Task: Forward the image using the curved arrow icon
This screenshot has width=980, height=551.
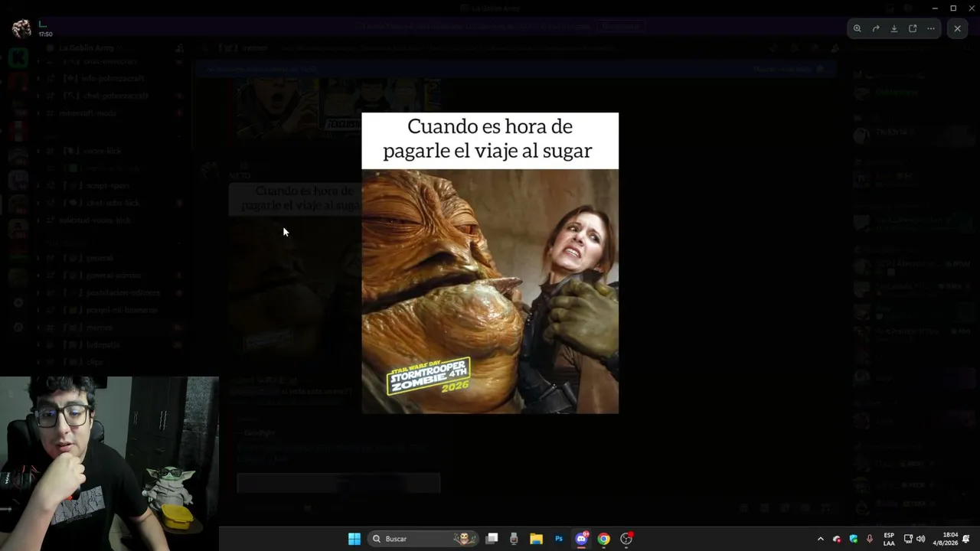Action: click(x=876, y=28)
